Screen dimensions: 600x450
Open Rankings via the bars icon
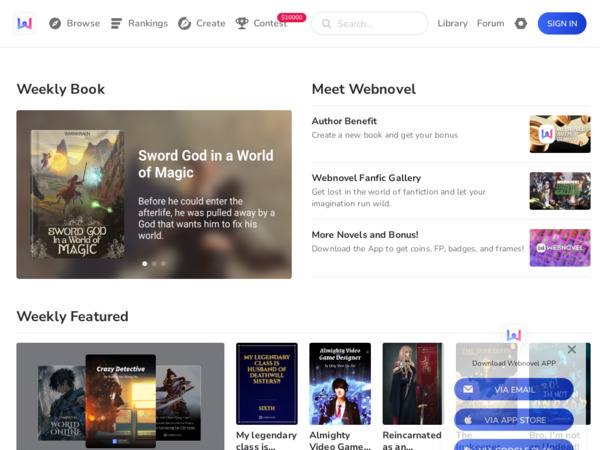tap(116, 23)
